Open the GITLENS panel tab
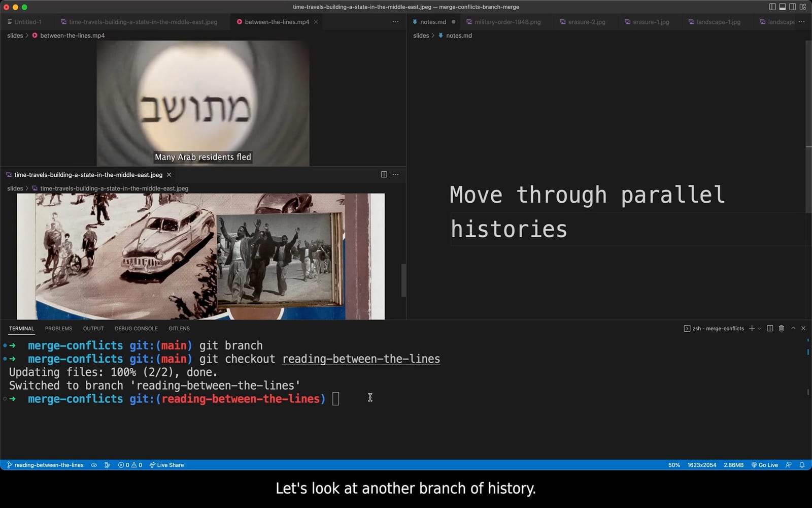The image size is (812, 508). tap(179, 329)
